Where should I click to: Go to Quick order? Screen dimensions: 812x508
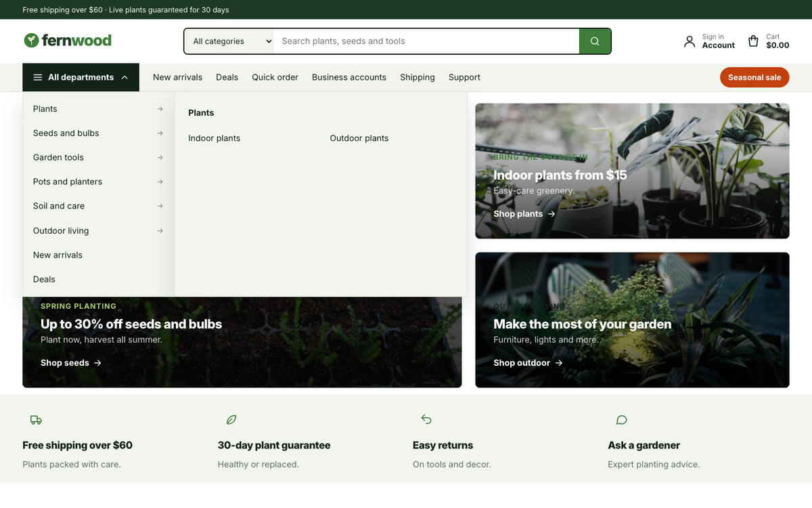point(275,77)
